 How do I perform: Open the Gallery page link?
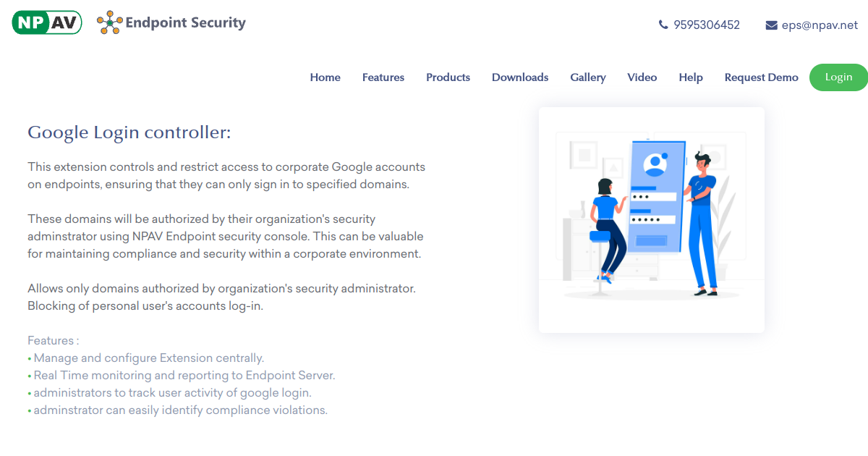click(x=588, y=77)
